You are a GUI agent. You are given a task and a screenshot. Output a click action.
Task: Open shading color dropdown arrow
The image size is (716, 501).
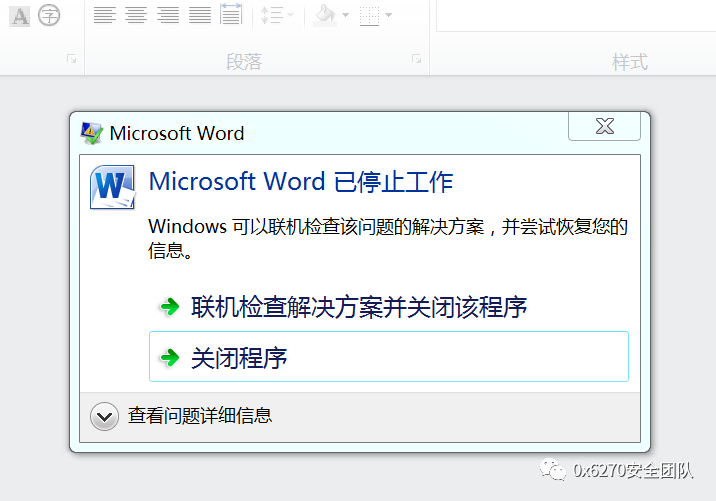coord(345,15)
